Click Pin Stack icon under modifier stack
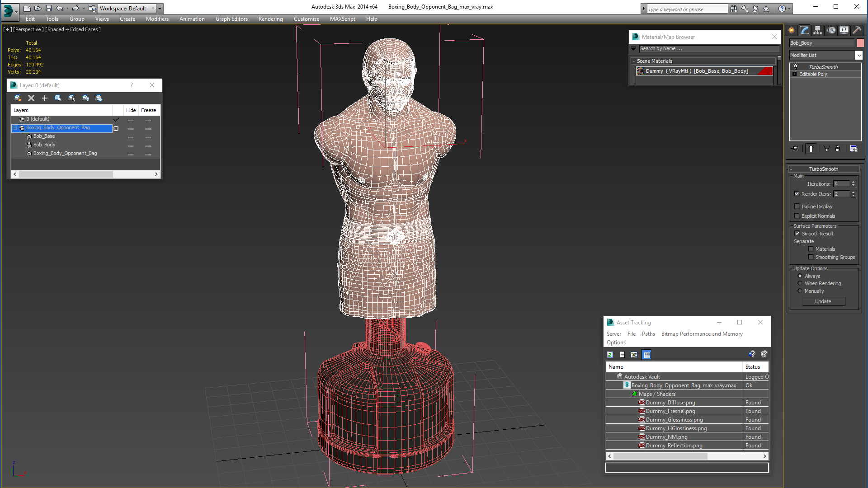 [x=795, y=149]
